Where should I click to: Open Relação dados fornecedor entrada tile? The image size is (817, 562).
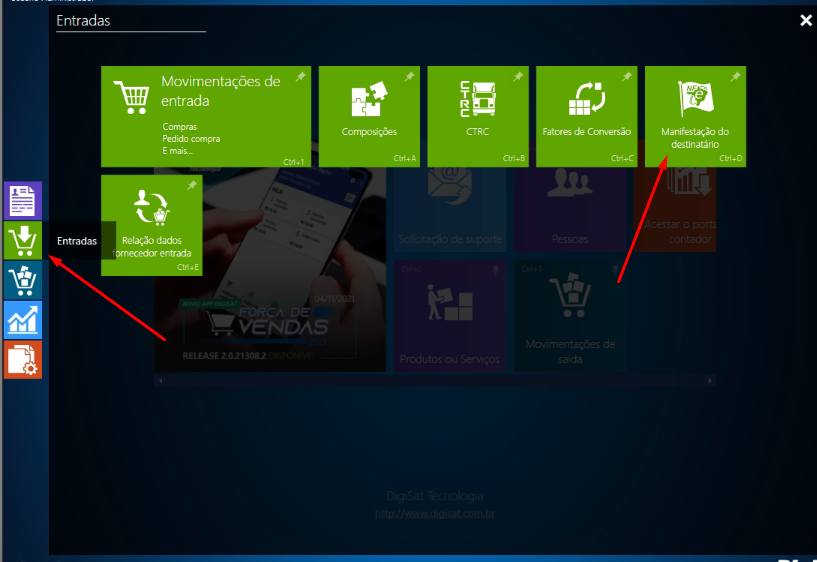[x=152, y=225]
